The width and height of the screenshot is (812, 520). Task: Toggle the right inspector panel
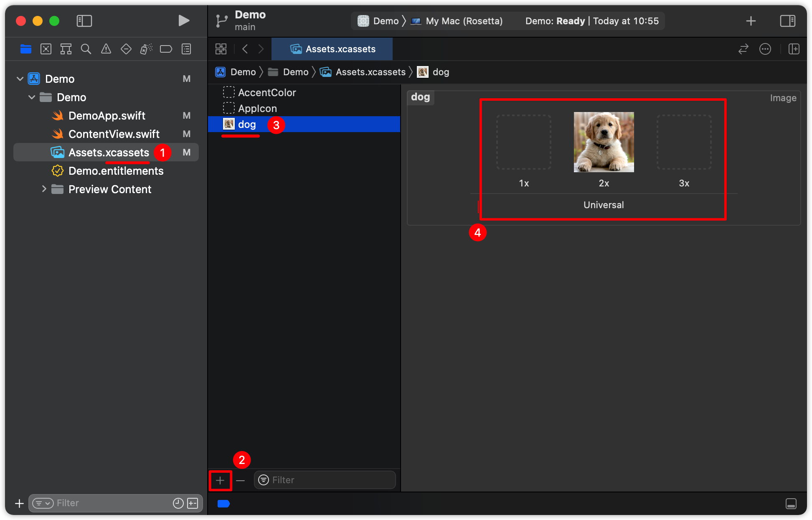(787, 20)
